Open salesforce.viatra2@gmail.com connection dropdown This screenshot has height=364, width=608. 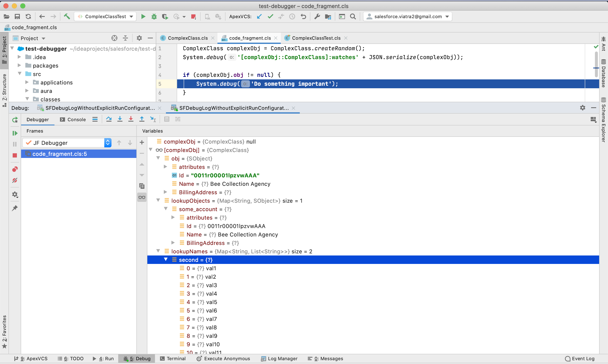(407, 16)
